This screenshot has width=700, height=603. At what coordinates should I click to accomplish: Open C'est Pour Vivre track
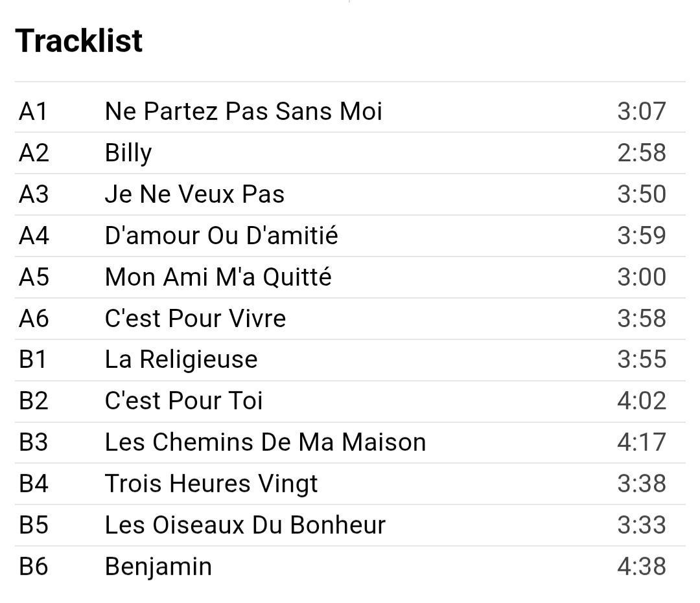195,319
